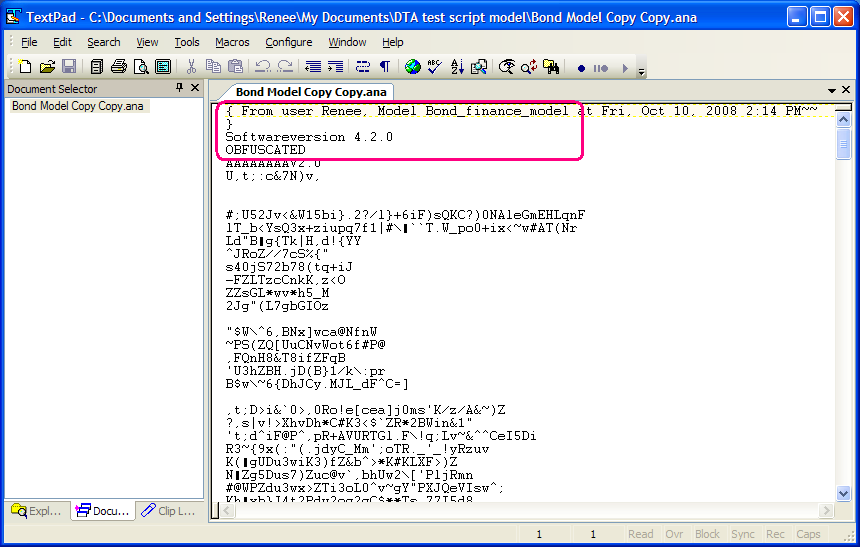
Task: Sort lines using the A-Z sort icon
Action: pyautogui.click(x=457, y=67)
